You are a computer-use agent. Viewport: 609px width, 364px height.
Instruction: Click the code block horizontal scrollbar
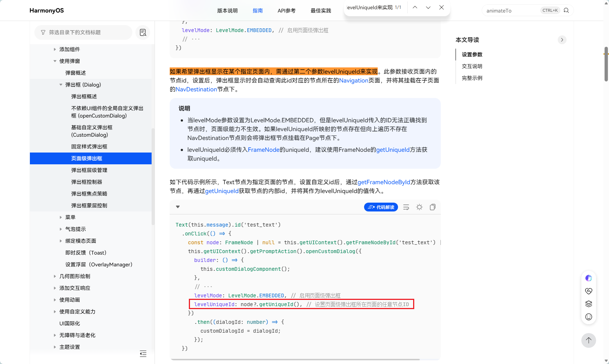295,359
